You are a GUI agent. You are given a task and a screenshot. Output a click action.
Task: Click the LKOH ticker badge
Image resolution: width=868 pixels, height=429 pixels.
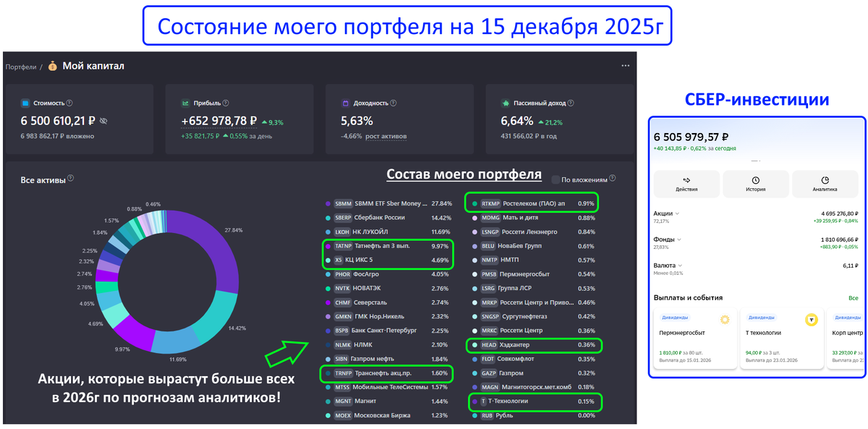[343, 232]
